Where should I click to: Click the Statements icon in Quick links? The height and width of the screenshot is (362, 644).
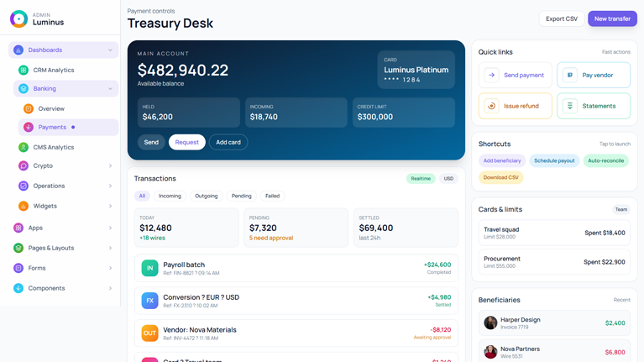tap(570, 107)
